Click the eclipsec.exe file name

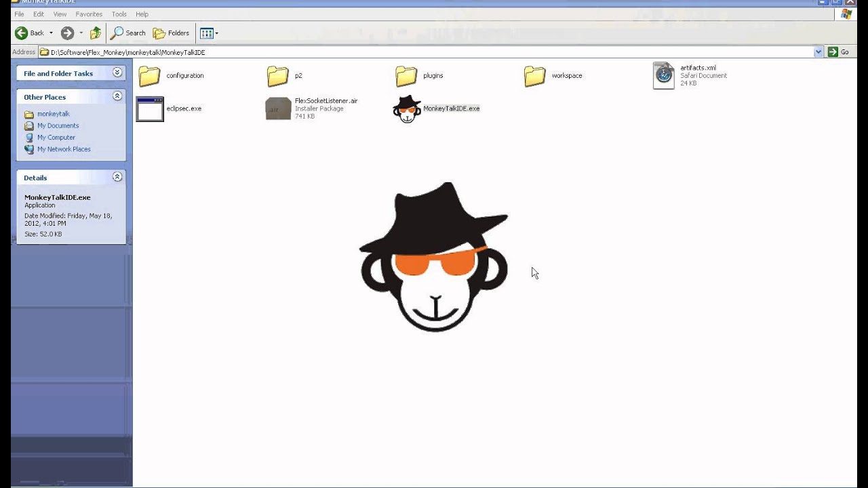(x=184, y=108)
